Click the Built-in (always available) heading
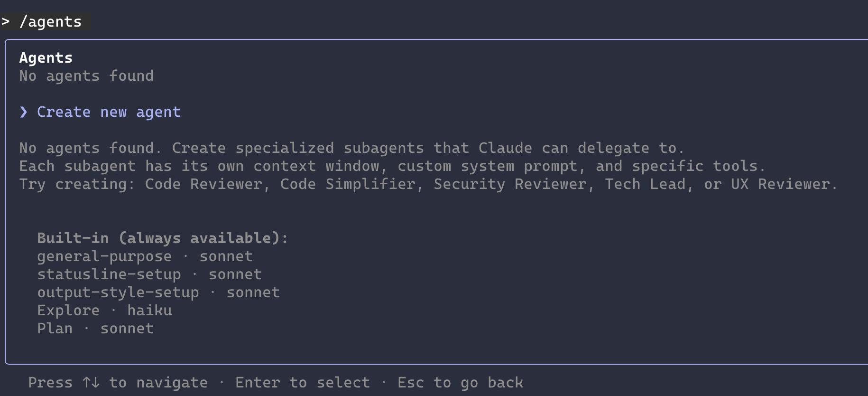This screenshot has width=868, height=396. tap(163, 238)
